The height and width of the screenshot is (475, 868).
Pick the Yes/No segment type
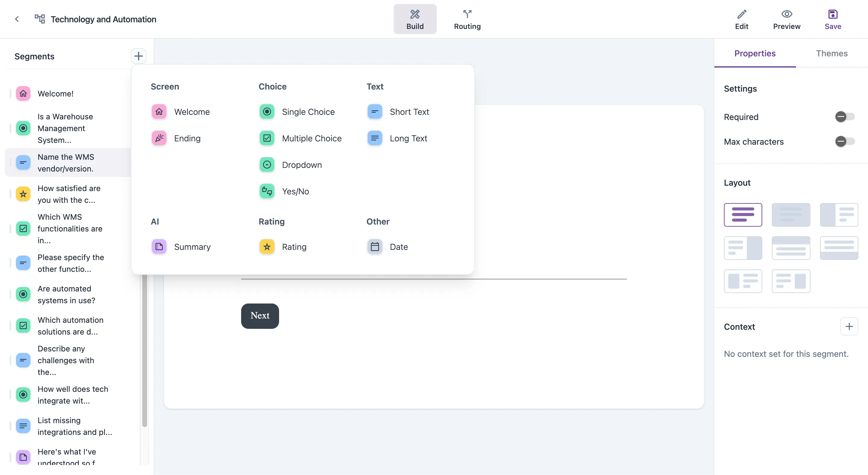point(284,192)
